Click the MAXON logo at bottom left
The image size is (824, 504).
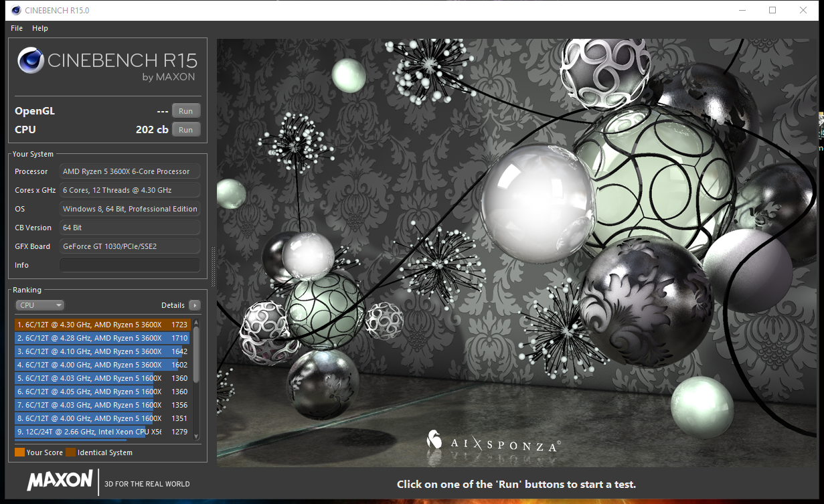click(x=60, y=481)
